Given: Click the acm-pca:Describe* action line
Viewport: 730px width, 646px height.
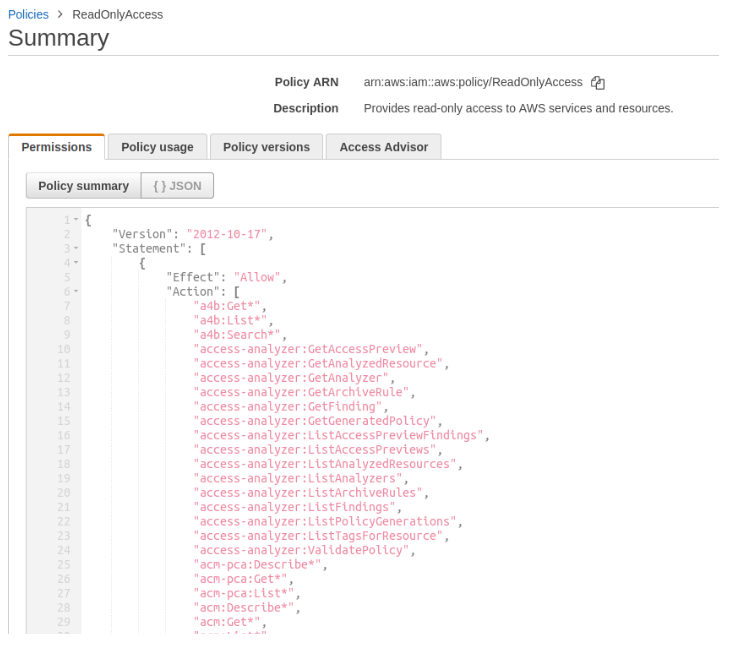Looking at the screenshot, I should (x=258, y=565).
